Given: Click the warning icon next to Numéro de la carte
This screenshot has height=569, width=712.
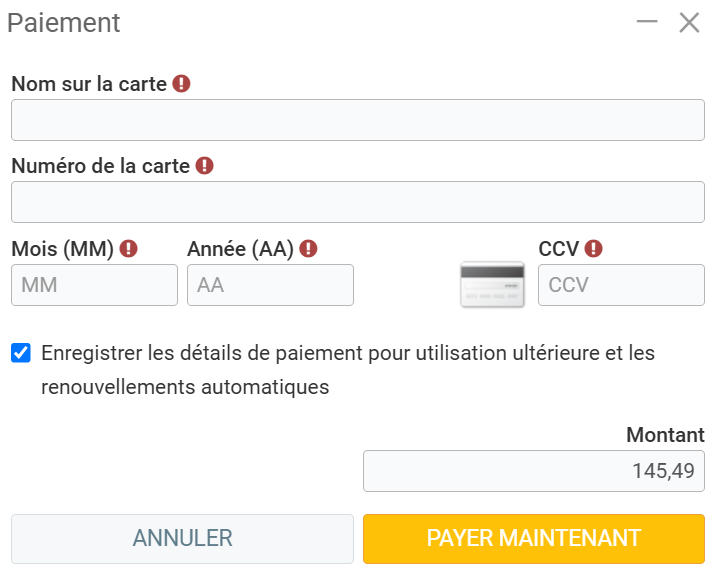Looking at the screenshot, I should (x=204, y=166).
